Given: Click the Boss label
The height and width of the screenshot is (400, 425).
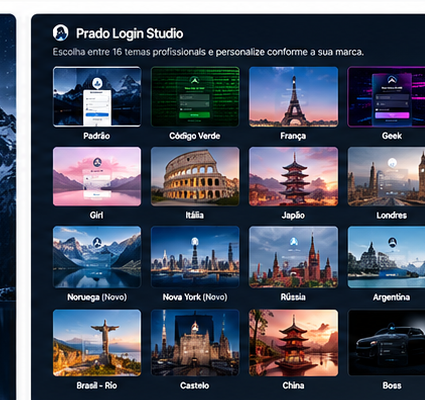Looking at the screenshot, I should pyautogui.click(x=392, y=386).
